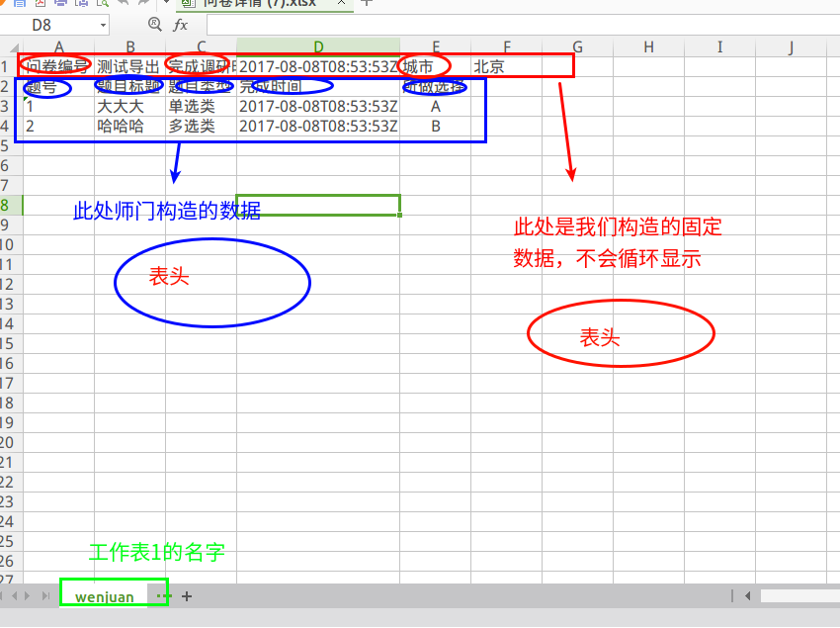The height and width of the screenshot is (628, 840).
Task: Click the undo arrow in top toolbar
Action: coord(123,2)
